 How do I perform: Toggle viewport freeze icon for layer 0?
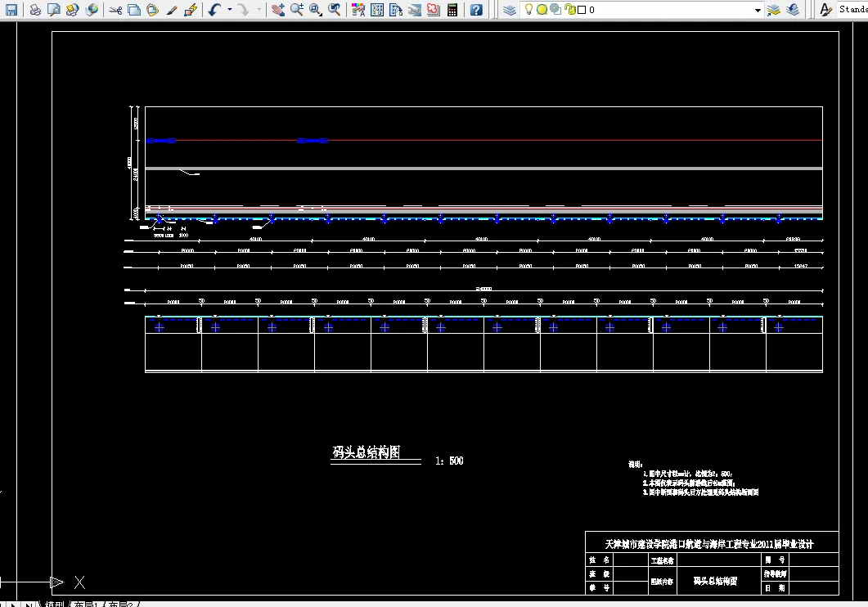[555, 9]
